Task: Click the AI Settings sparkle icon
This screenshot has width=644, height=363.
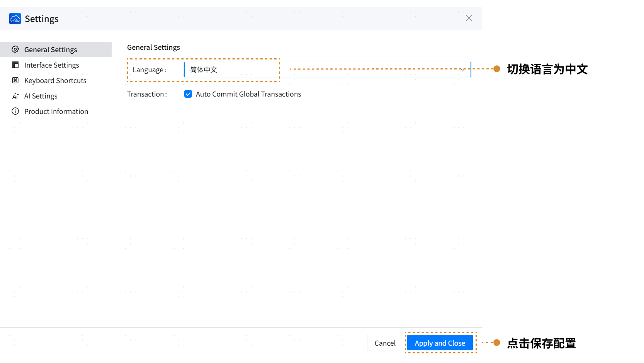Action: 15,96
